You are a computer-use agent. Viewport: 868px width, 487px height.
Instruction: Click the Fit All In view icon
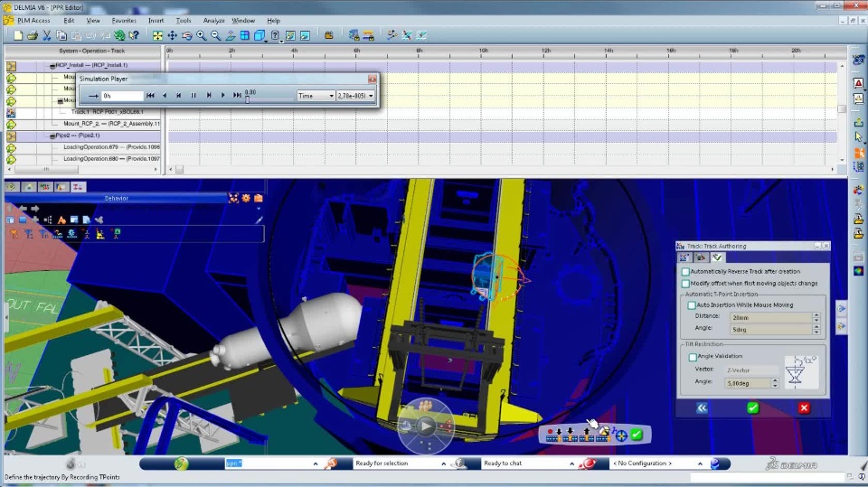[157, 35]
